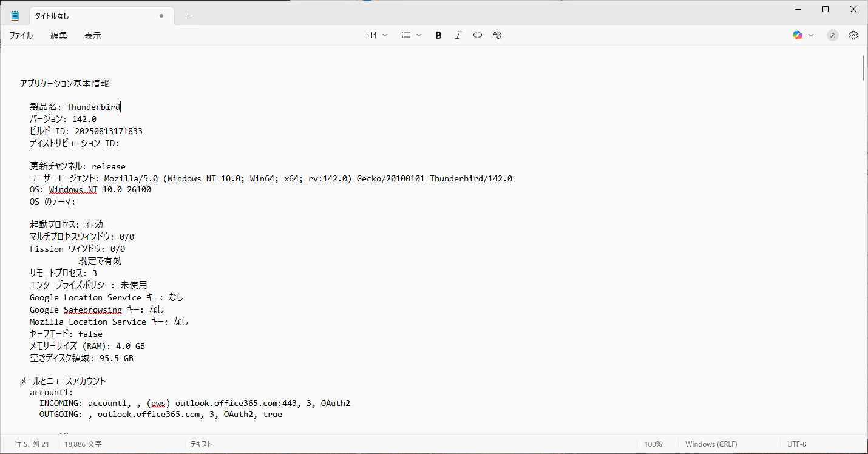This screenshot has height=454, width=868.
Task: Expand the bullet list dropdown
Action: tap(411, 35)
